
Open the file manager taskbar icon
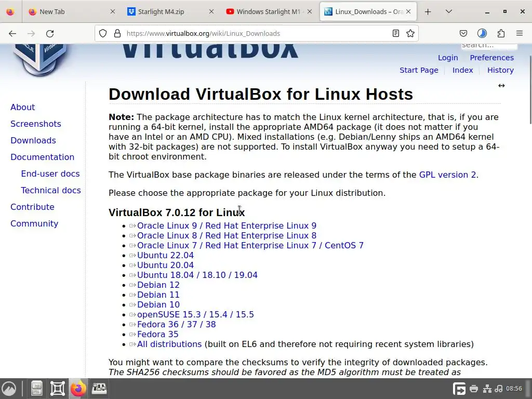tap(37, 389)
